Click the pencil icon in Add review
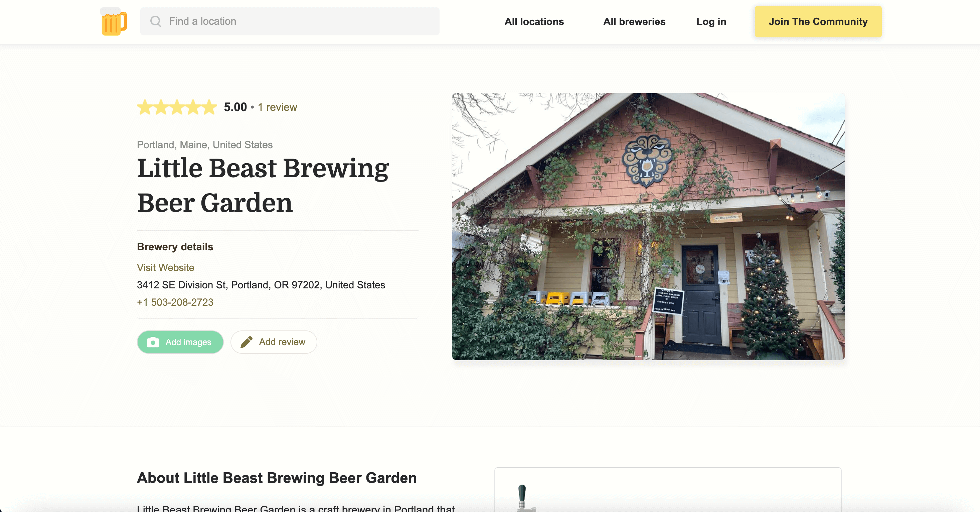Viewport: 980px width, 512px height. (x=246, y=342)
